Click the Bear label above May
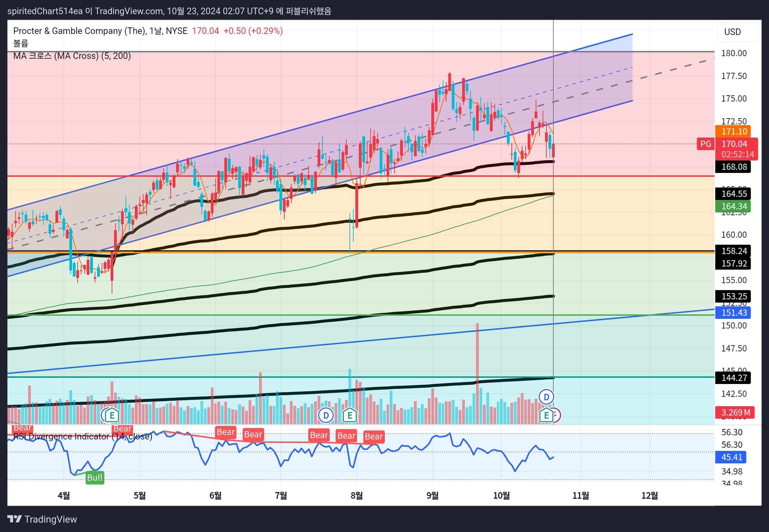The height and width of the screenshot is (532, 769). [122, 429]
